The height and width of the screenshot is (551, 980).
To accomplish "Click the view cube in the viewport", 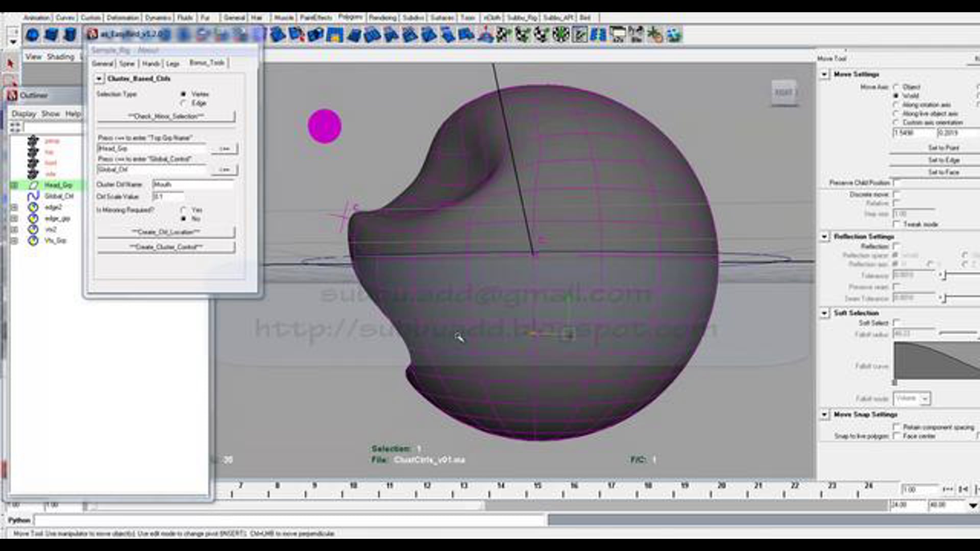I will [784, 92].
